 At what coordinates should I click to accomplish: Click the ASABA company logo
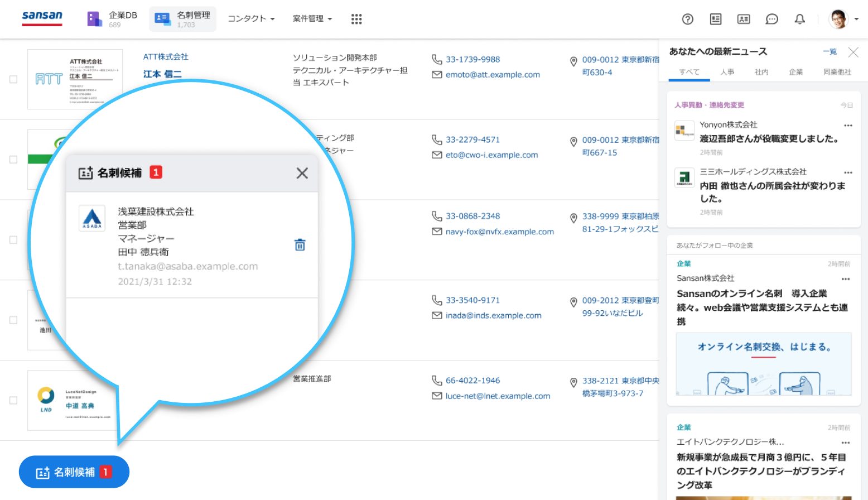[92, 218]
